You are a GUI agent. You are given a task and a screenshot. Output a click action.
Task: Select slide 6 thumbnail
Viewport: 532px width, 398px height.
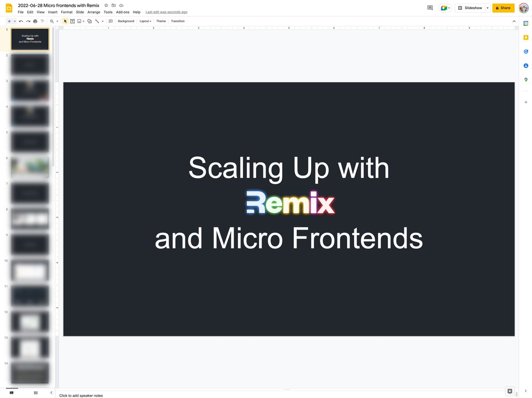(x=30, y=168)
